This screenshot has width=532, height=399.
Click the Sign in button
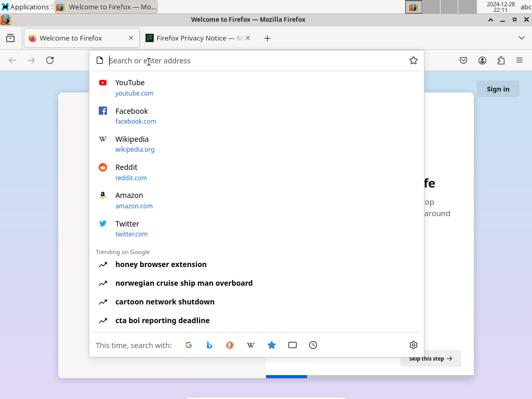498,89
